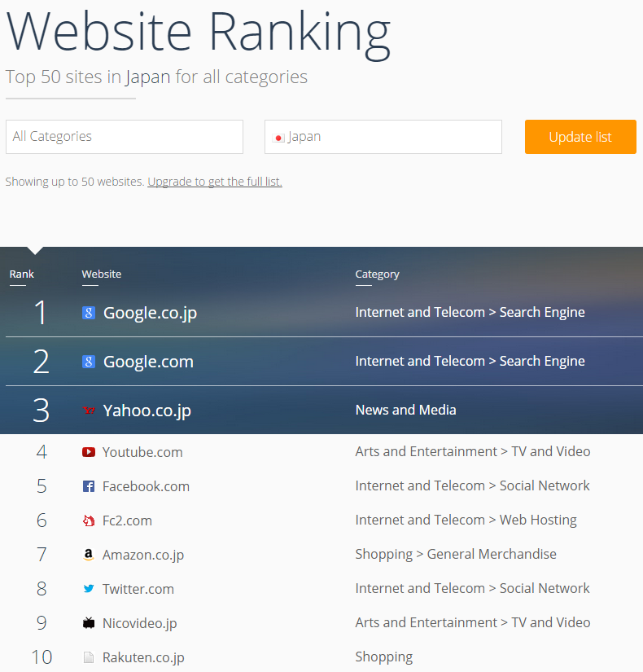Click the Google.co.jp favicon icon
Viewport: 643px width, 672px height.
[89, 313]
